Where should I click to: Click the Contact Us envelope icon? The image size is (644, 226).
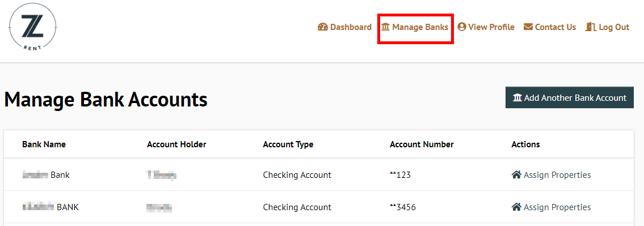point(528,27)
